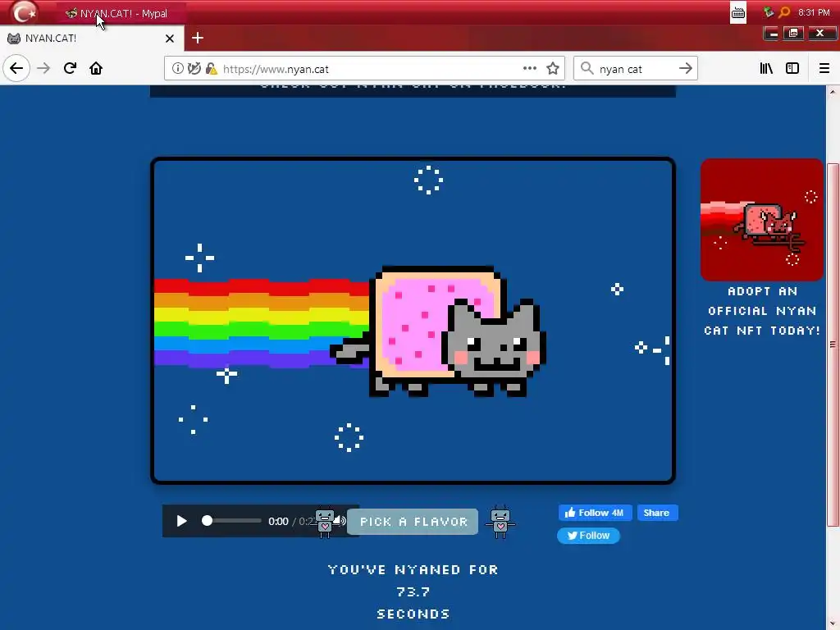
Task: Open page actions three-dot menu
Action: tap(530, 69)
